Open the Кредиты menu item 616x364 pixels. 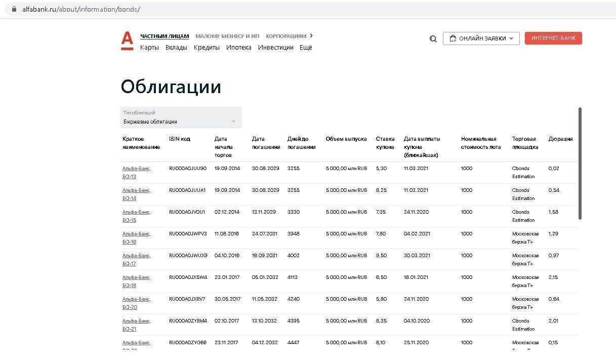pyautogui.click(x=207, y=48)
